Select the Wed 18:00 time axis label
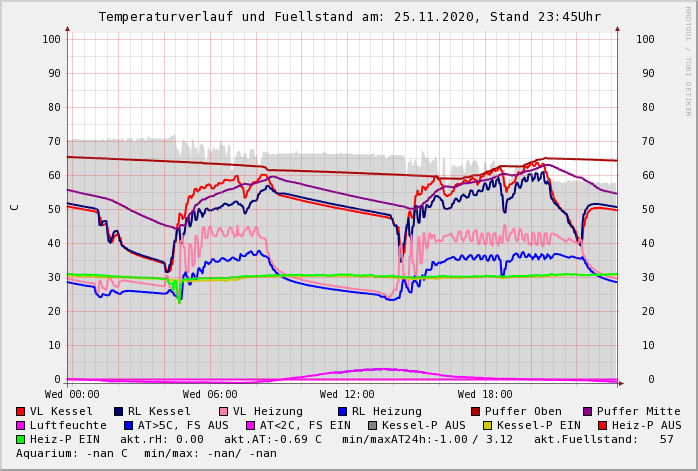 [x=485, y=395]
